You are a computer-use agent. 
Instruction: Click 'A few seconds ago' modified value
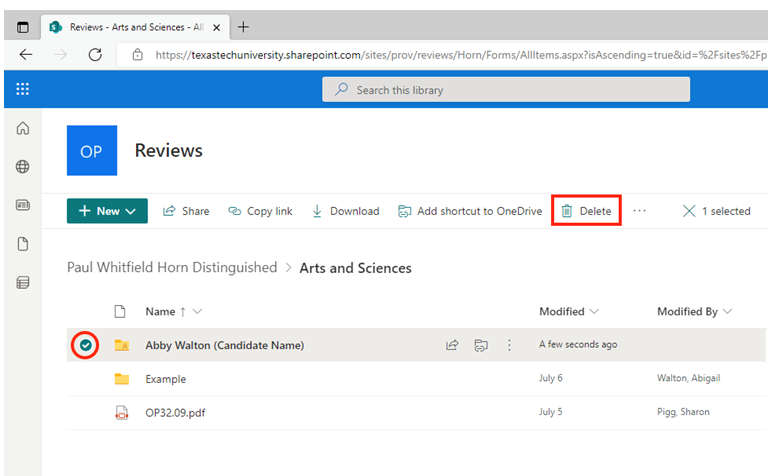[x=578, y=344]
